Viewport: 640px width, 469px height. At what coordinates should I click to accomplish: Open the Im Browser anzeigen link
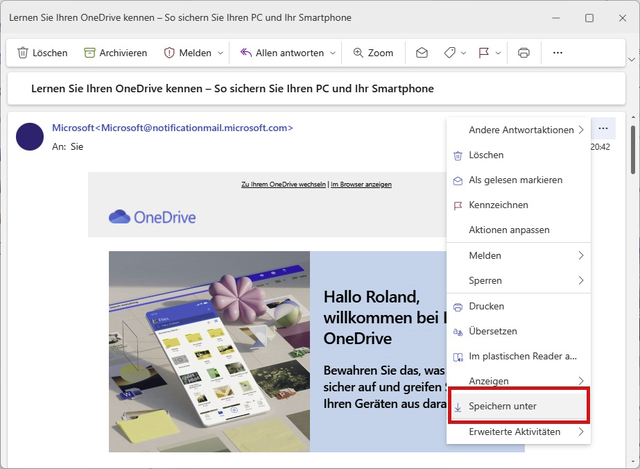[x=361, y=184]
